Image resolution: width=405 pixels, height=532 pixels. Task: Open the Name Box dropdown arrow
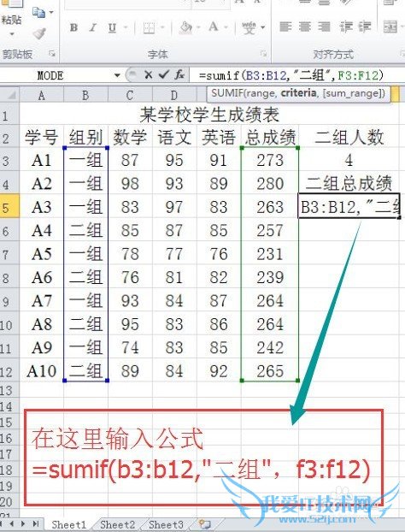point(117,75)
